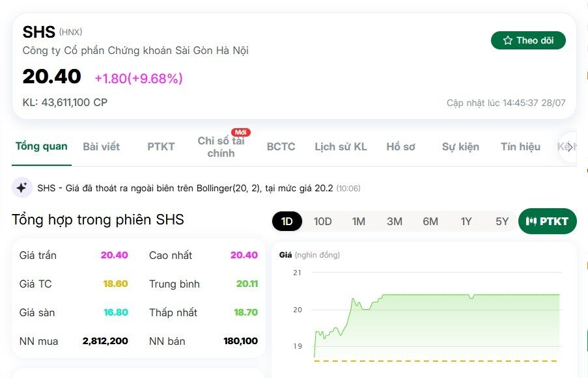Click the SHS ticker symbol heading
The height and width of the screenshot is (378, 588).
point(38,32)
